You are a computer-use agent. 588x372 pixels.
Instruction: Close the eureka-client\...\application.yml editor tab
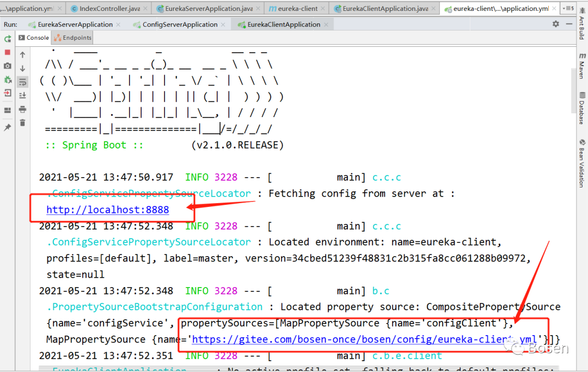coord(554,8)
